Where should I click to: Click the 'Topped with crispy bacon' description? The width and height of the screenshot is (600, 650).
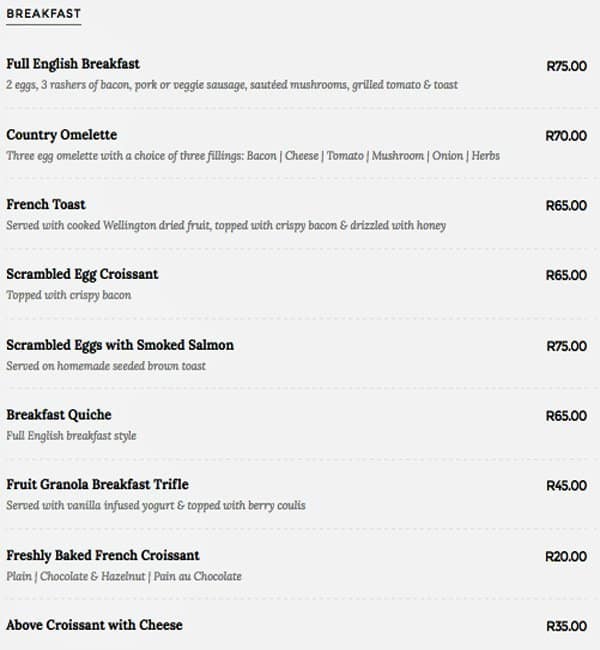point(69,296)
